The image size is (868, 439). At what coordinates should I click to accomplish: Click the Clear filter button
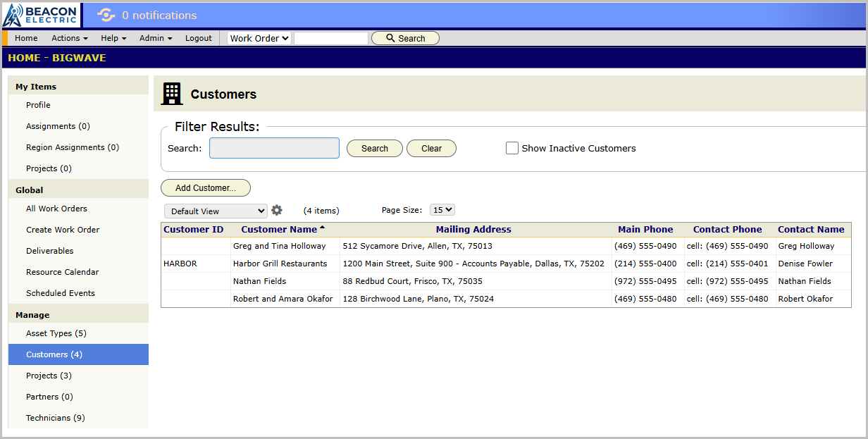[431, 148]
